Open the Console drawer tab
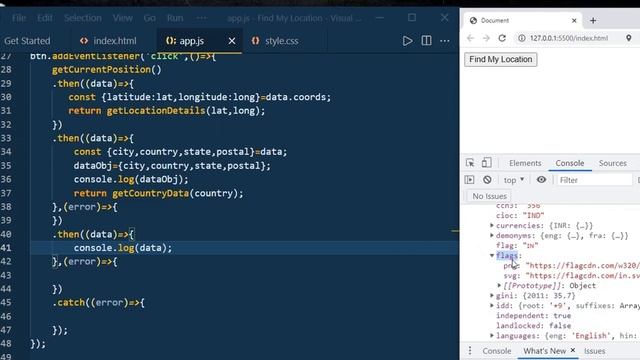 [x=497, y=351]
